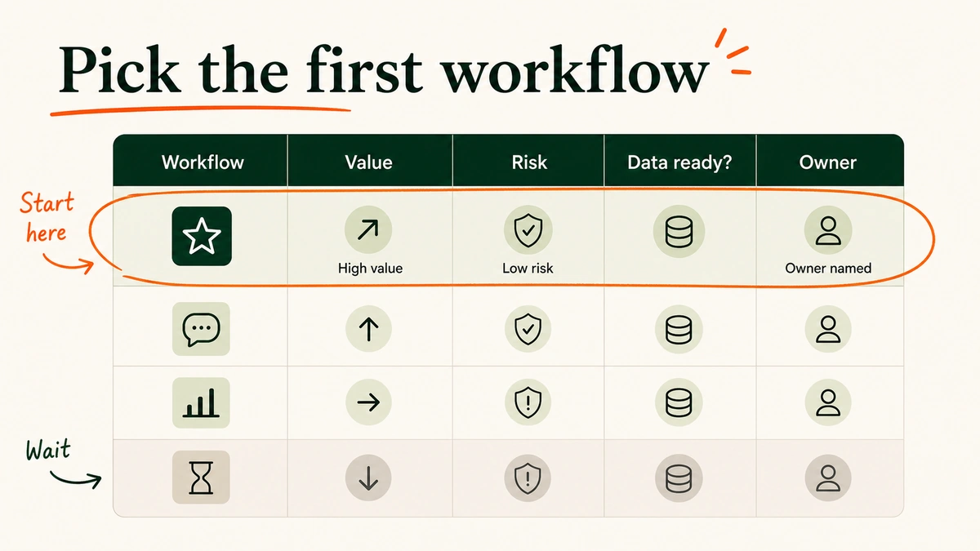Click the Data ready? column header
The width and height of the screenshot is (980, 551).
679,162
